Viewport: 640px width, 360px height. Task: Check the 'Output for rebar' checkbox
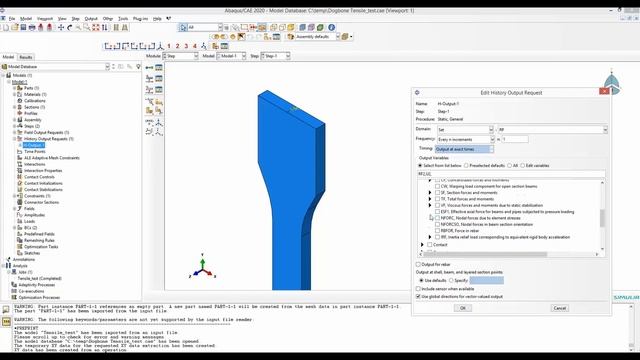[418, 264]
